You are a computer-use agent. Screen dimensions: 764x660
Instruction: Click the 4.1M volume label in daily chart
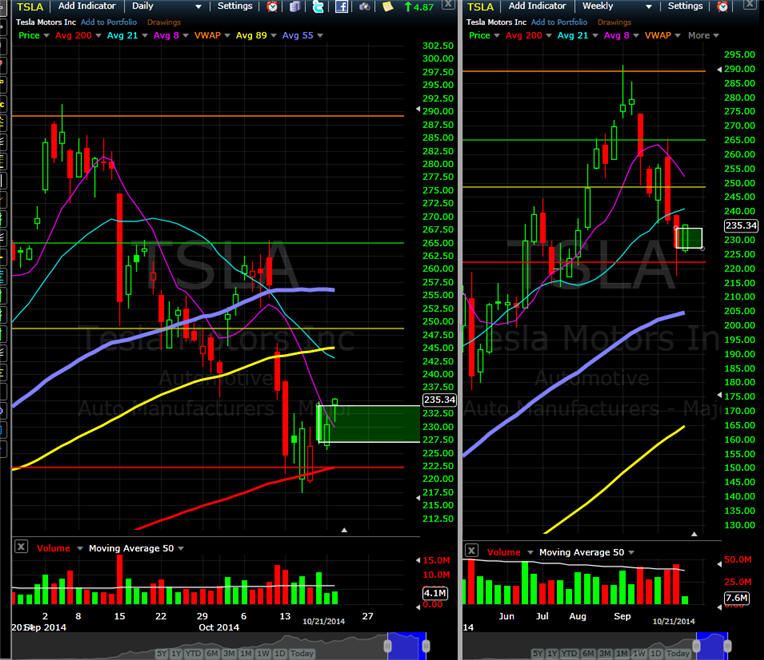pyautogui.click(x=435, y=593)
